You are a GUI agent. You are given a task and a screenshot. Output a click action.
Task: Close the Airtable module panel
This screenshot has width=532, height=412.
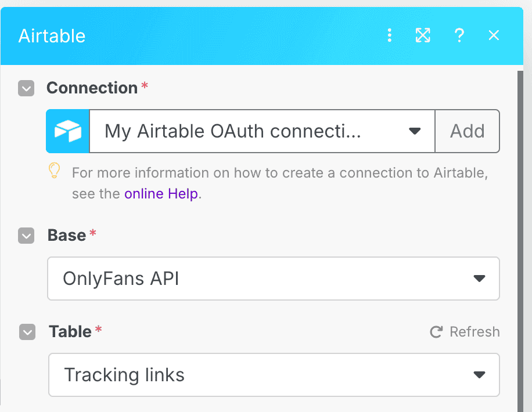point(494,36)
